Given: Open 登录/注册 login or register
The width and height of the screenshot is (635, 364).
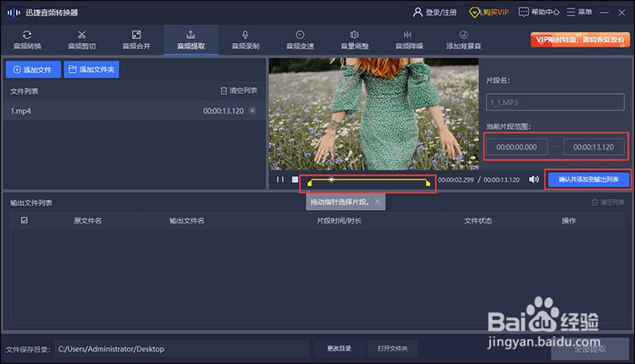Looking at the screenshot, I should [x=434, y=13].
